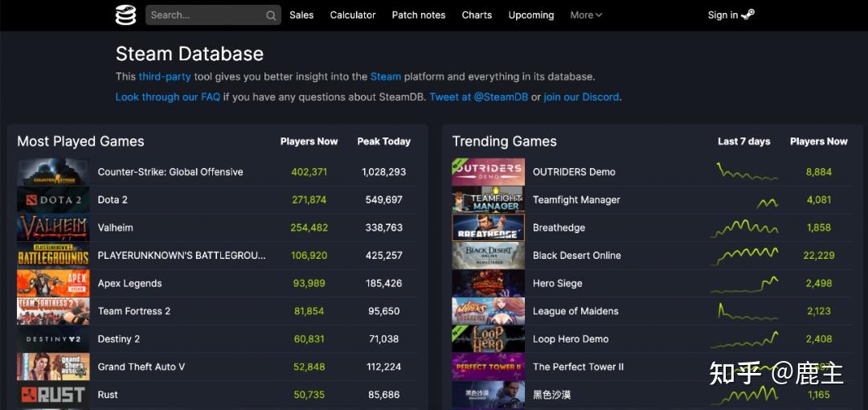The height and width of the screenshot is (410, 868).
Task: Open Counter-Strike: Global Offensive title
Action: pyautogui.click(x=170, y=172)
